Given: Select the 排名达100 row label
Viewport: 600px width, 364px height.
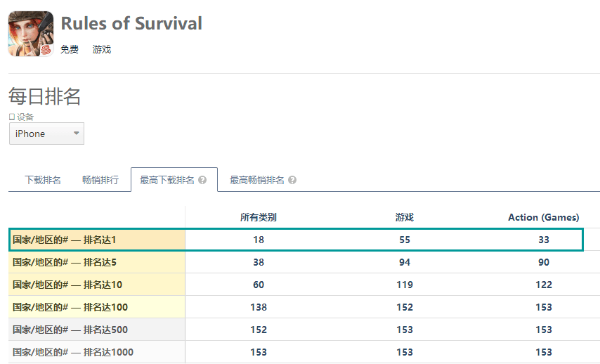Looking at the screenshot, I should click(x=70, y=307).
